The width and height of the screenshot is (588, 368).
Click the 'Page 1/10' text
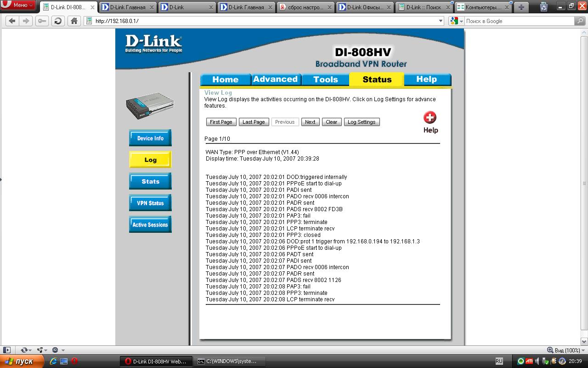point(217,138)
